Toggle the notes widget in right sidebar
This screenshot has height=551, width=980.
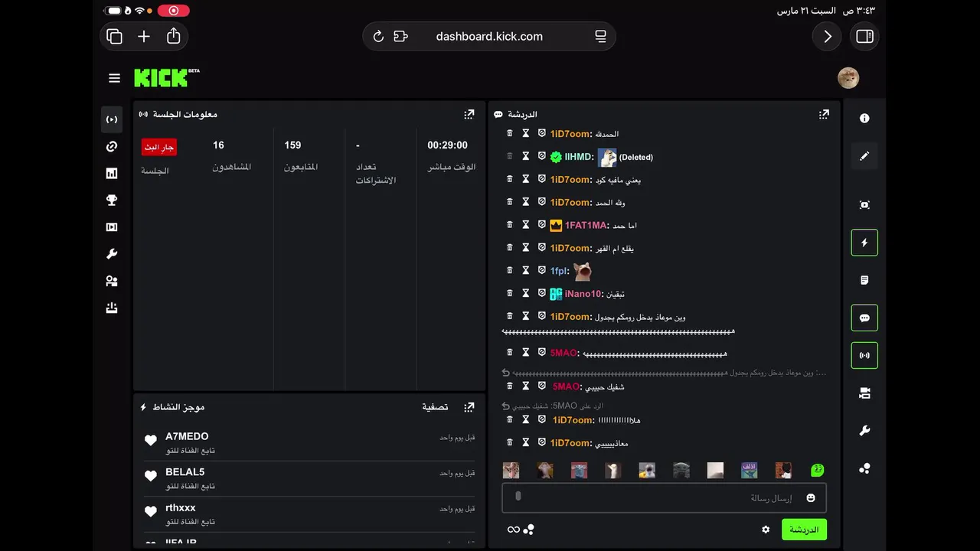click(x=864, y=280)
